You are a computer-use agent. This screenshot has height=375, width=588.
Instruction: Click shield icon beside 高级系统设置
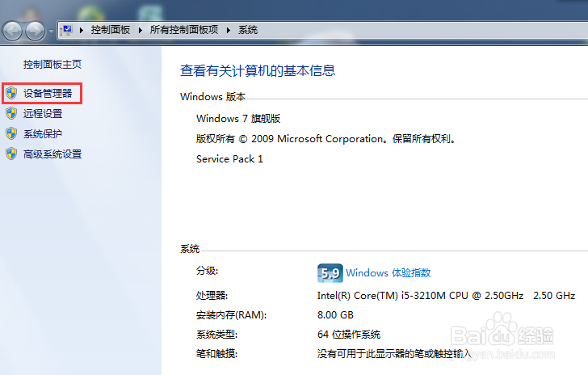point(11,154)
